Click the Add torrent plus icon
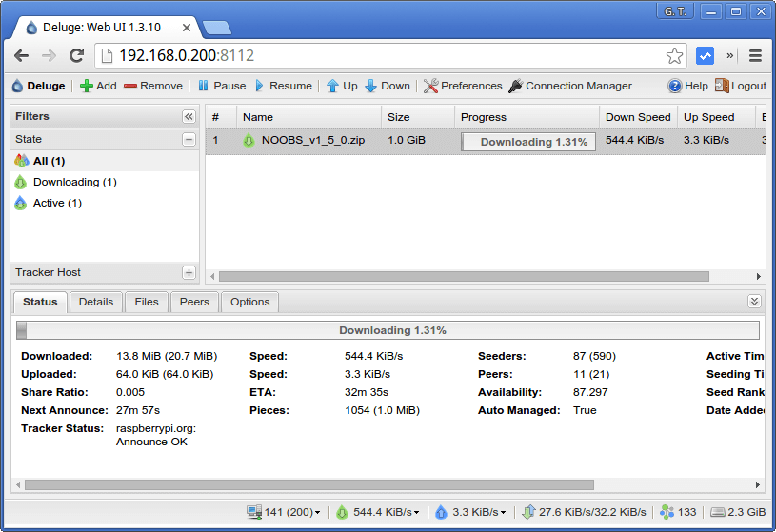This screenshot has width=776, height=532. [x=87, y=86]
